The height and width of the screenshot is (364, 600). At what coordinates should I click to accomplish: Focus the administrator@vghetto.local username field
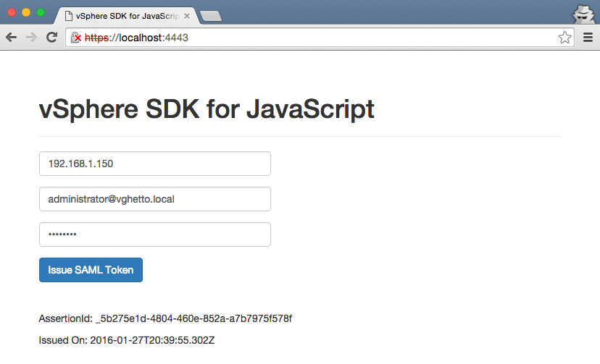click(x=155, y=199)
